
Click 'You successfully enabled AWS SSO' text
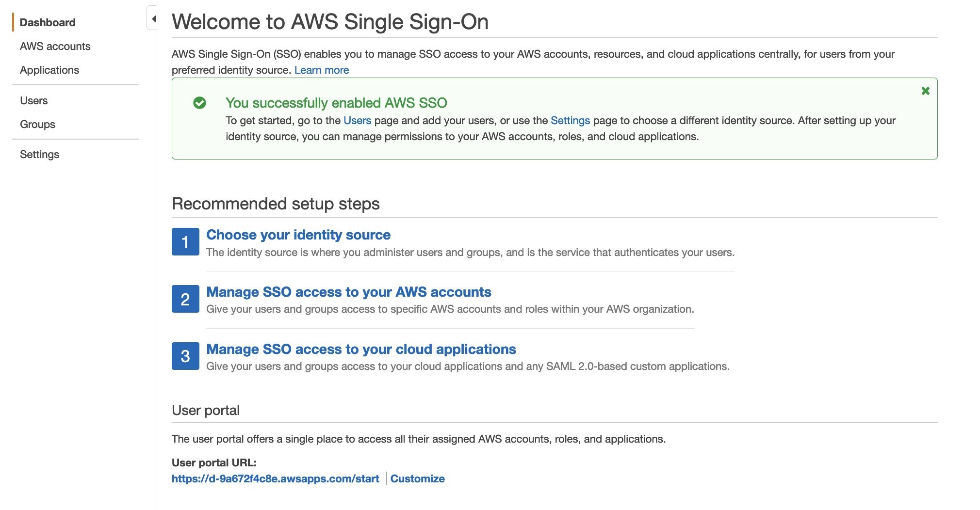point(336,103)
